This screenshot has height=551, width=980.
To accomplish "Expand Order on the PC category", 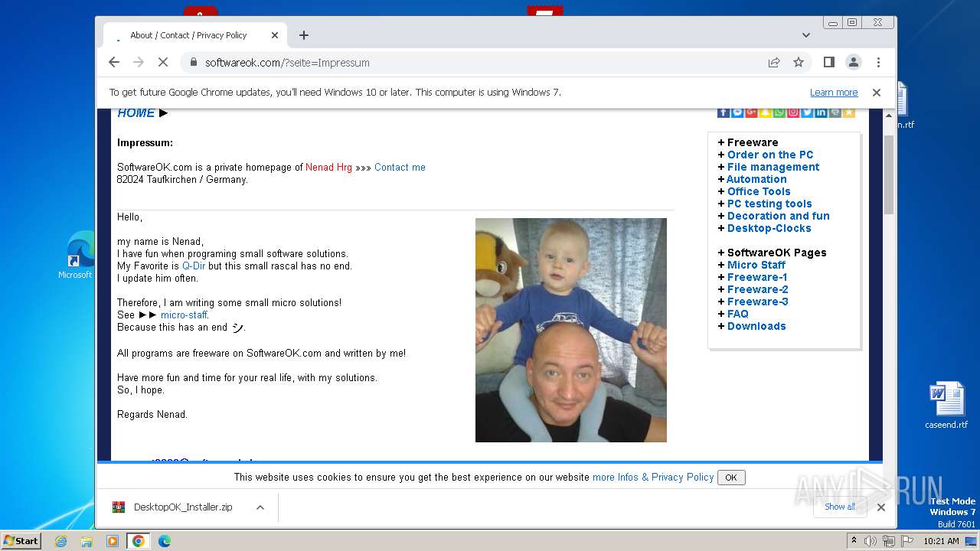I will 766,155.
